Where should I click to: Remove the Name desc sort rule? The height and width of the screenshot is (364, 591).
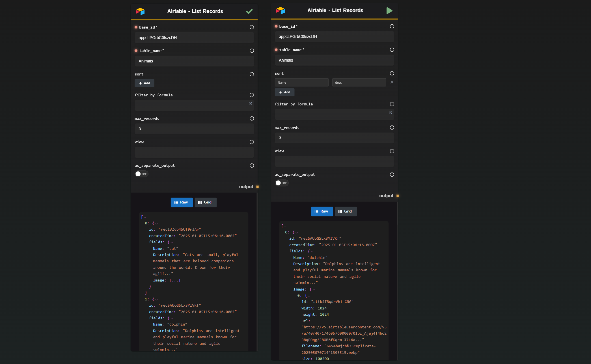point(392,83)
